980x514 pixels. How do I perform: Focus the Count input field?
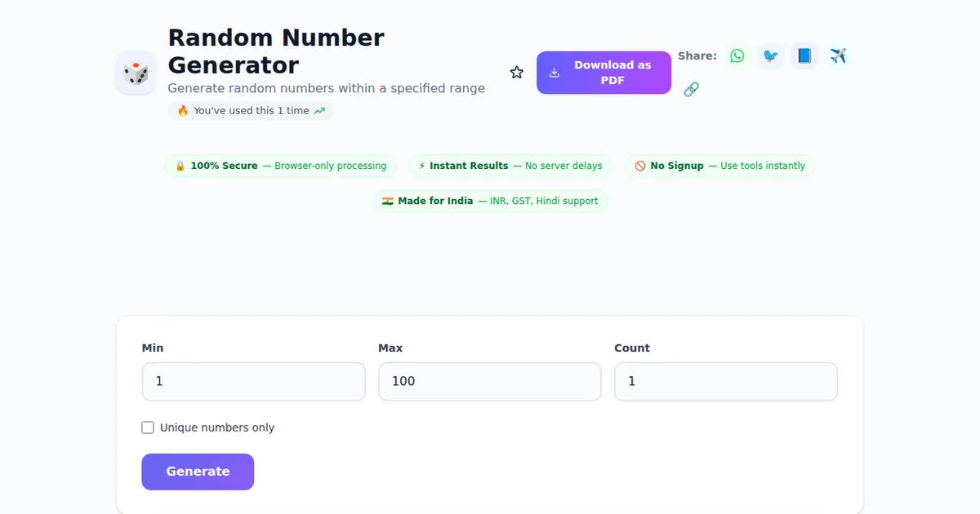725,382
